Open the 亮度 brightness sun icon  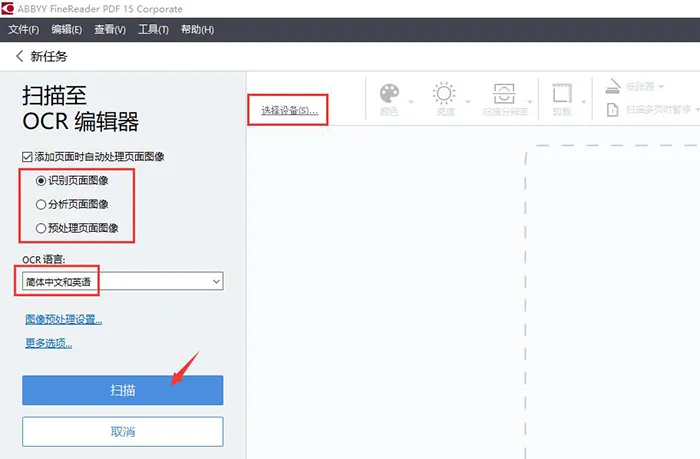444,93
